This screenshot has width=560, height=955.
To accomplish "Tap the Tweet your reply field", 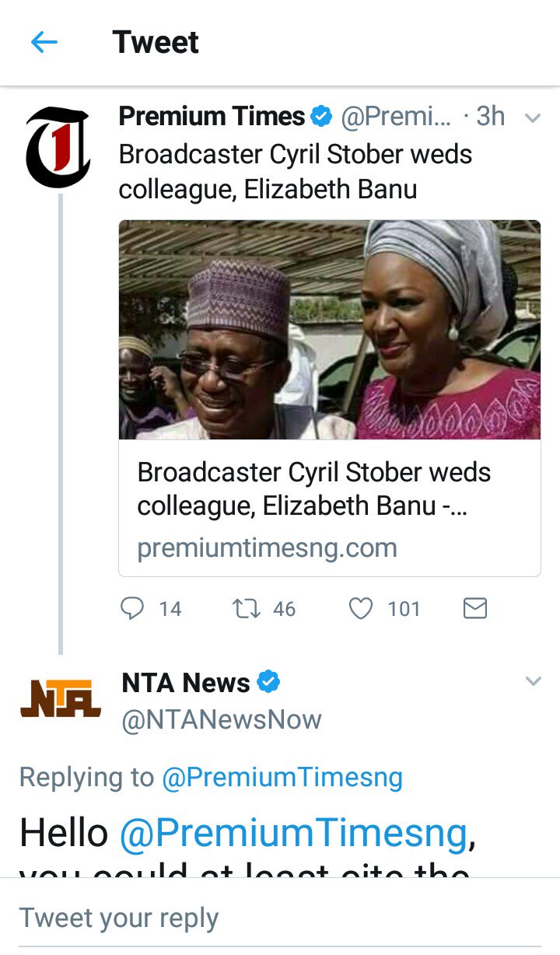I will [280, 918].
